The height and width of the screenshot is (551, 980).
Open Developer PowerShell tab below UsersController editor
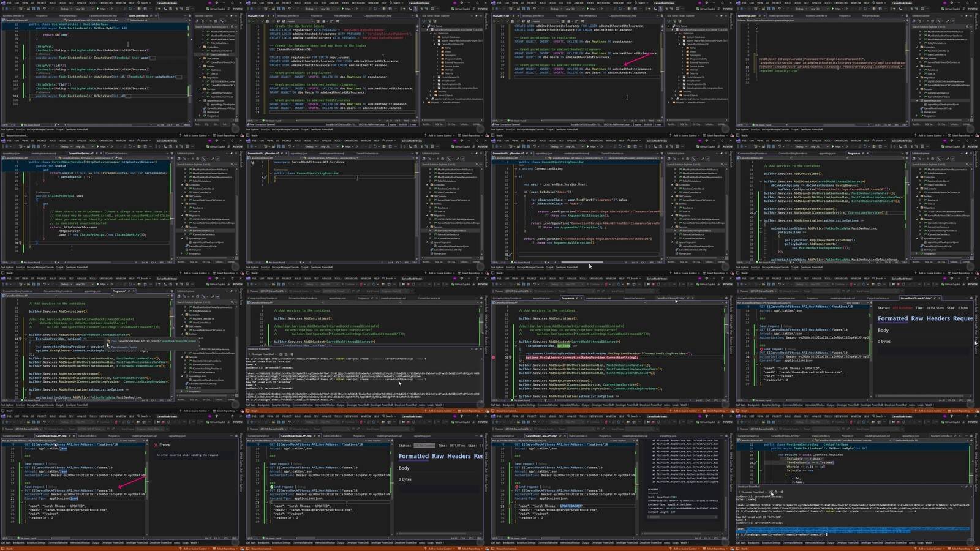[x=77, y=129]
